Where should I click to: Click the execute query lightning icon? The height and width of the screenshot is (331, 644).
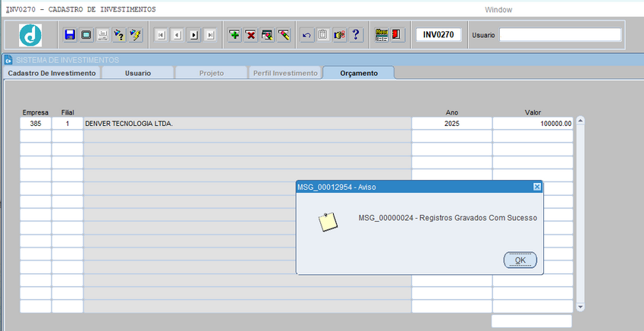click(x=136, y=35)
